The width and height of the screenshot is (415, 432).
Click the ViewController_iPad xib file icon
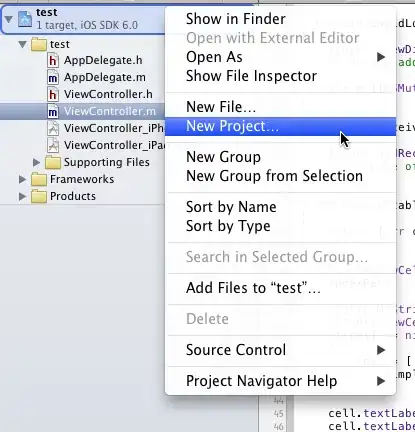[53, 146]
